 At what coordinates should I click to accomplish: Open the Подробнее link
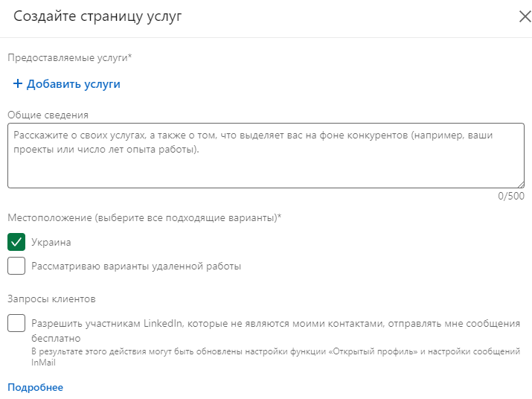35,387
